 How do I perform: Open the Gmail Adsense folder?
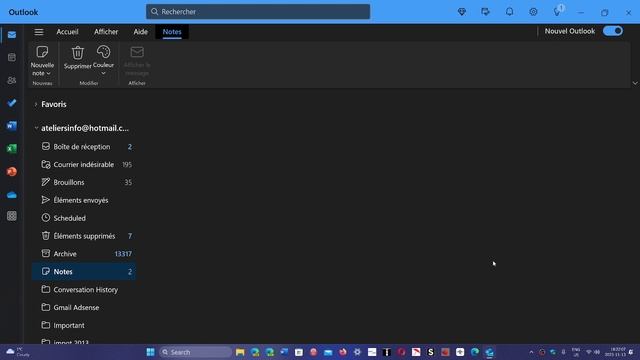(84, 307)
